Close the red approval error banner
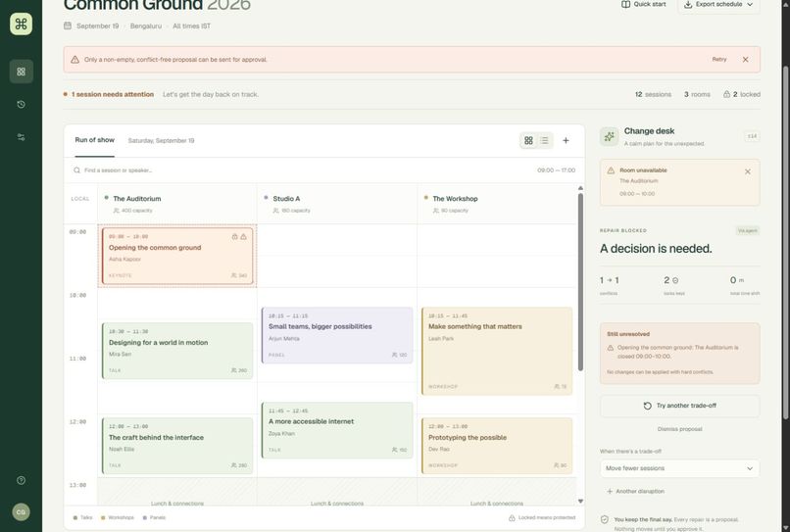Screen dimensions: 790x532 pos(745,60)
